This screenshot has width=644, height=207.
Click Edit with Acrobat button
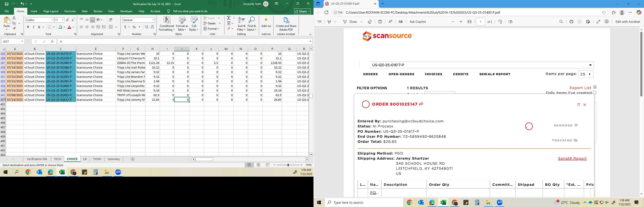627,22
